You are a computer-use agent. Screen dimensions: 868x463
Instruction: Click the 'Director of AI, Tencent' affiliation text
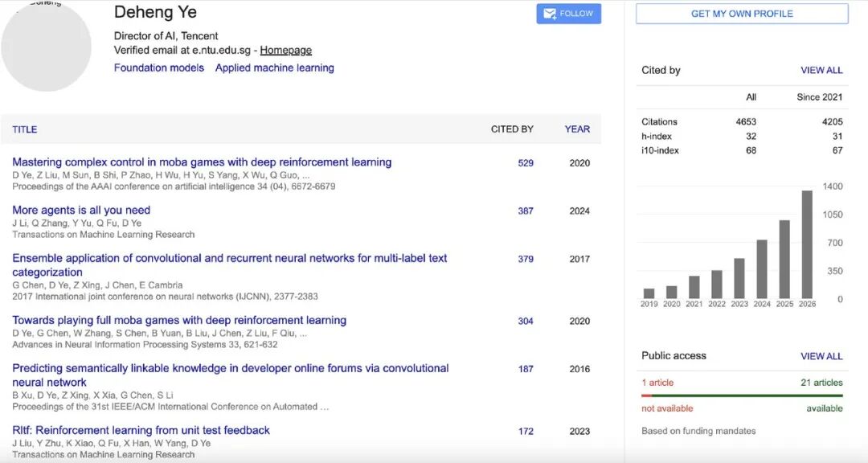tap(166, 36)
